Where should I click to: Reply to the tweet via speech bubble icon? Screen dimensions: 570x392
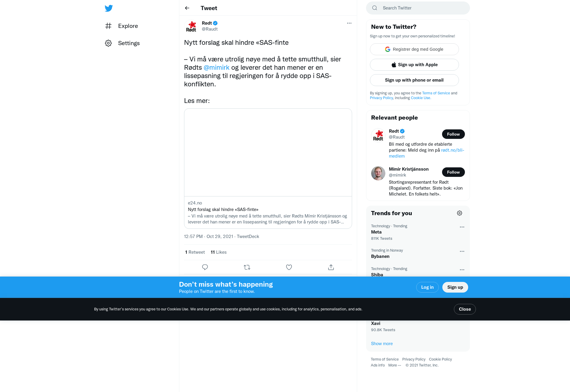pyautogui.click(x=205, y=267)
